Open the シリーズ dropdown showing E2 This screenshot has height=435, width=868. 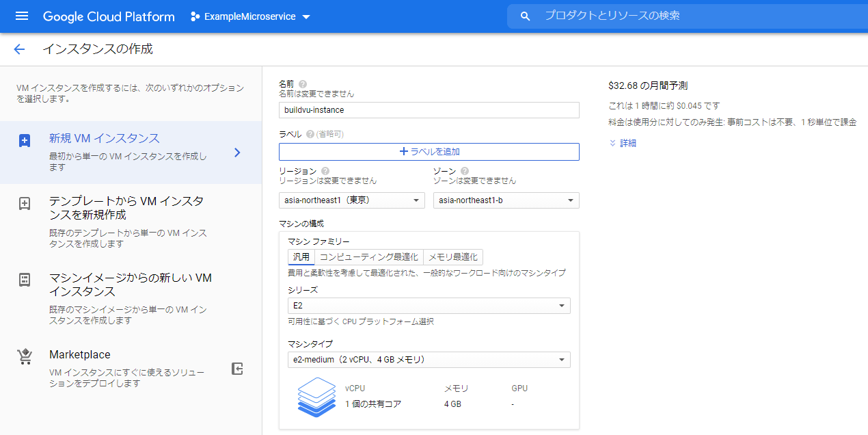pos(429,306)
